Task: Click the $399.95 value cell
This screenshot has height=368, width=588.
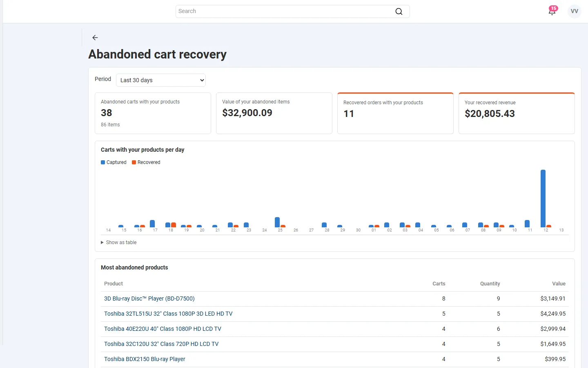Action: [x=555, y=359]
